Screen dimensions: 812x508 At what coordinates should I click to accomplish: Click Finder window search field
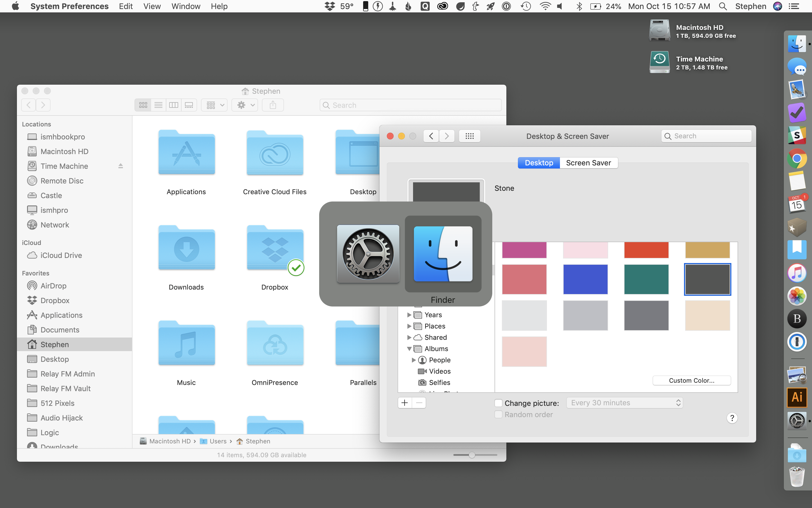pyautogui.click(x=411, y=105)
